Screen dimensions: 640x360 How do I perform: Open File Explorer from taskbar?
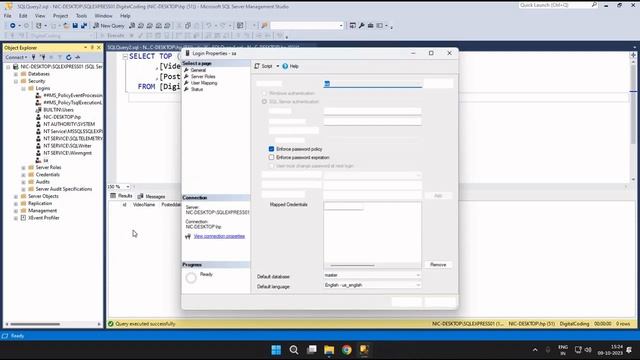(329, 350)
